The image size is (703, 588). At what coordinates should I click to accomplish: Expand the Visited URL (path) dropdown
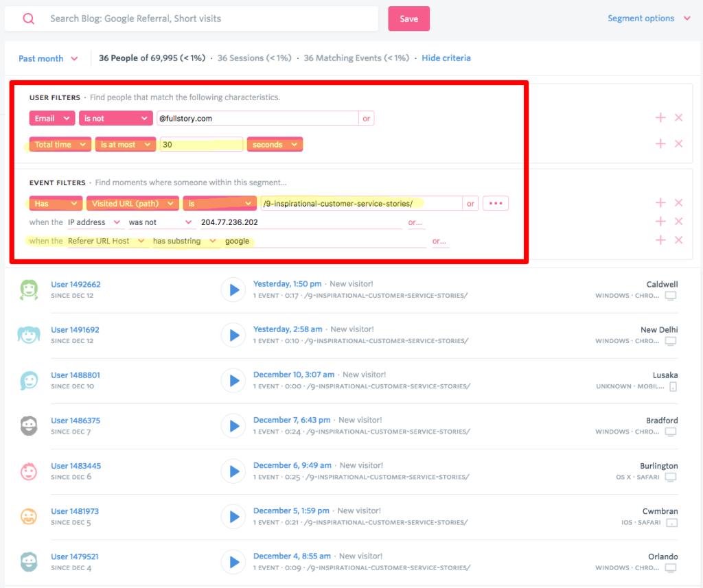tap(132, 203)
